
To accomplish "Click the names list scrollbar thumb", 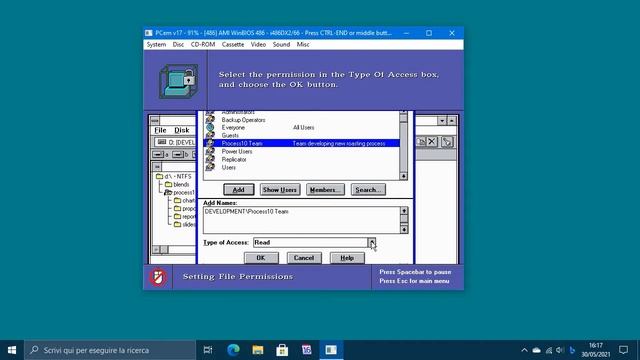I will [x=403, y=118].
